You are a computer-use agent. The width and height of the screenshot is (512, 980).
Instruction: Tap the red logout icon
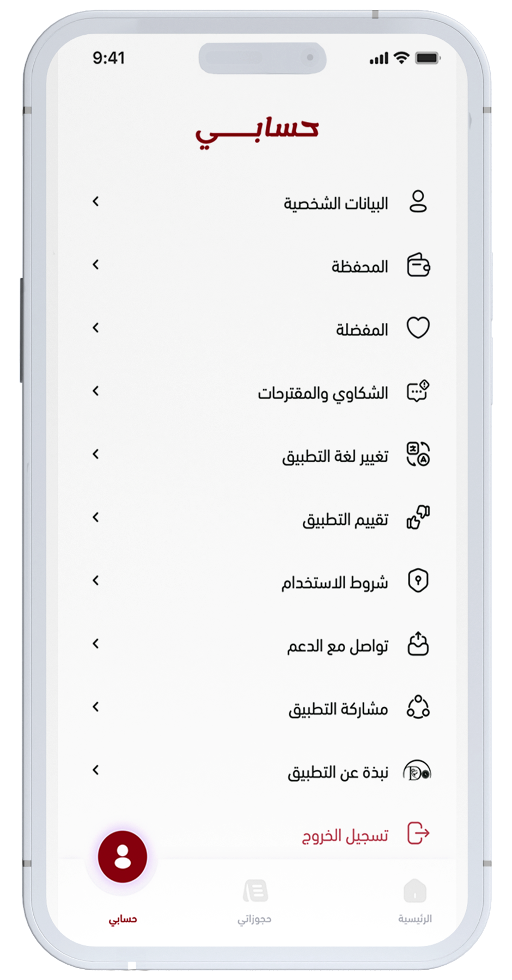pyautogui.click(x=418, y=834)
